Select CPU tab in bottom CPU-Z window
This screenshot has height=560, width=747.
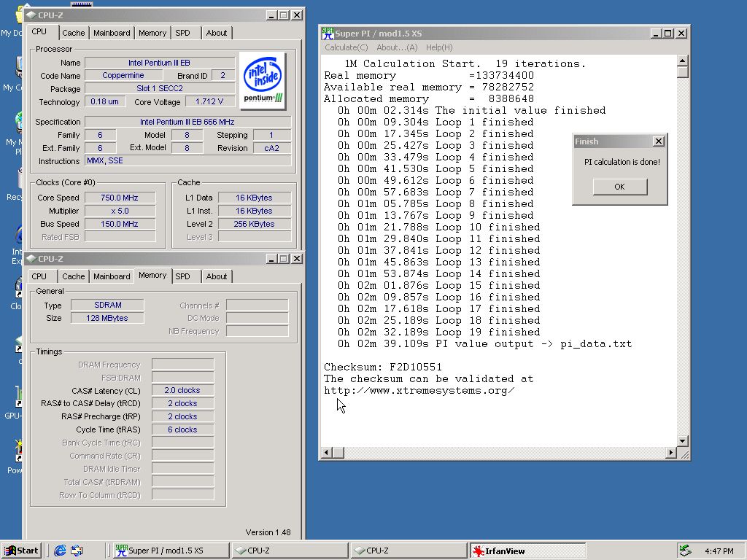39,276
